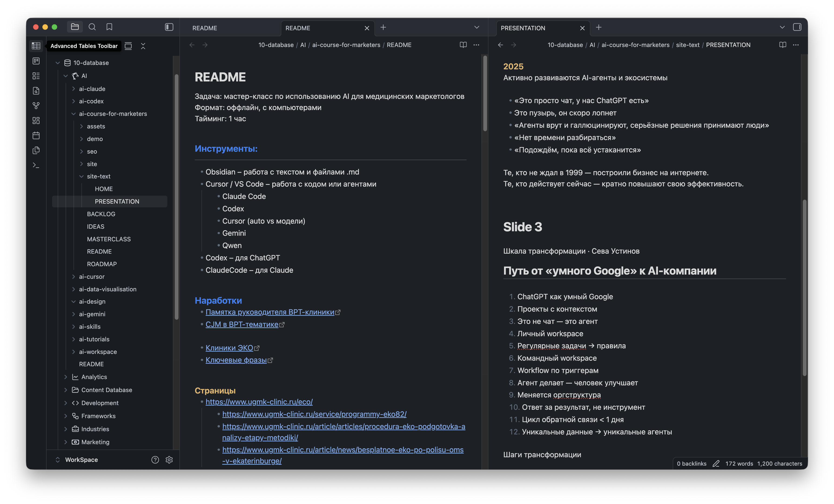Click the kanban board icon in left ribbon
The height and width of the screenshot is (504, 834).
coord(36,61)
